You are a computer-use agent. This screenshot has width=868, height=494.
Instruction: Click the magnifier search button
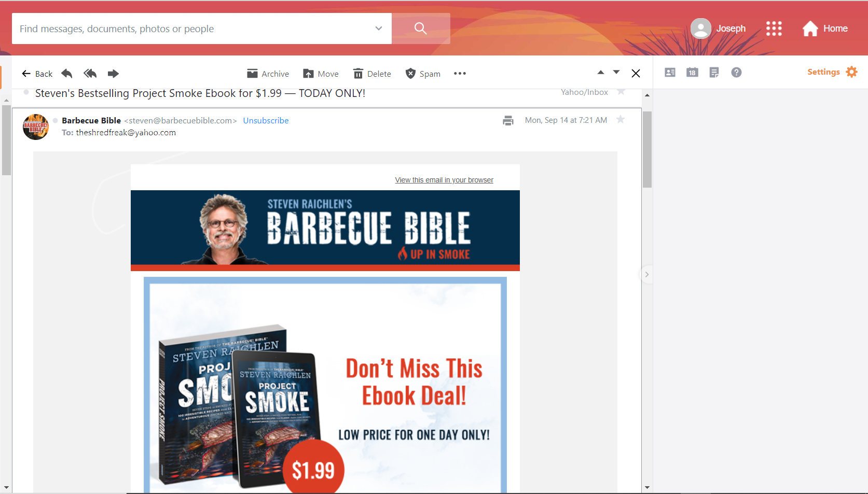[421, 29]
